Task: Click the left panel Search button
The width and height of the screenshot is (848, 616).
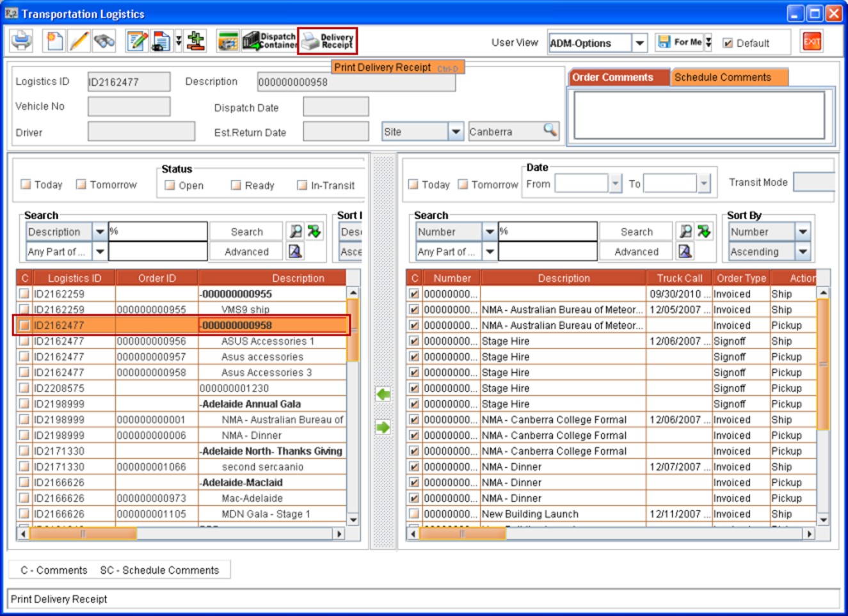Action: (246, 232)
